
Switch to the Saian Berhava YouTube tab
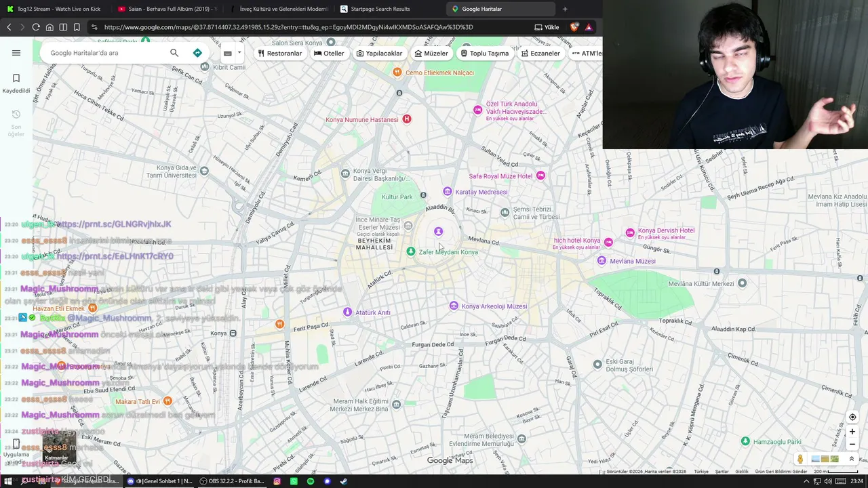click(166, 9)
